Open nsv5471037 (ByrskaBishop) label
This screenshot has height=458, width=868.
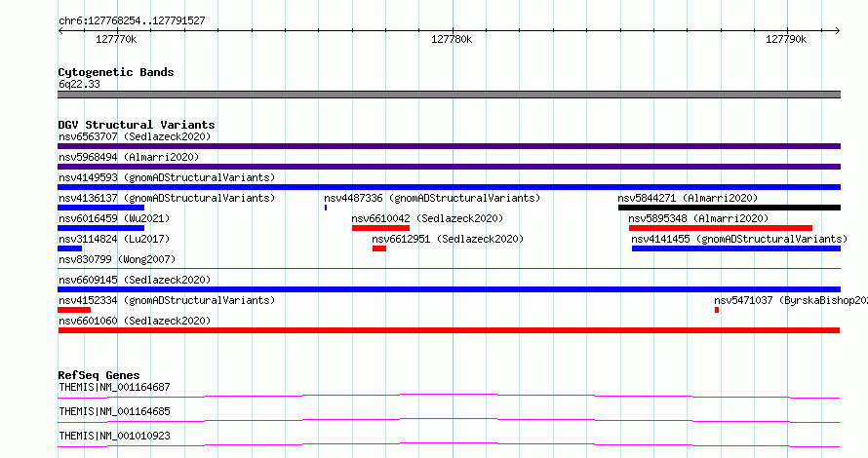[791, 300]
